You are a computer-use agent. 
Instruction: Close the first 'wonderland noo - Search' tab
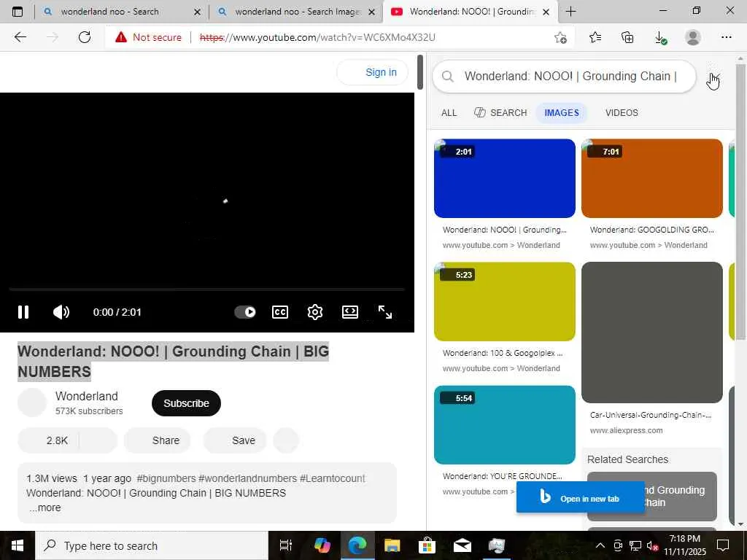(x=197, y=12)
